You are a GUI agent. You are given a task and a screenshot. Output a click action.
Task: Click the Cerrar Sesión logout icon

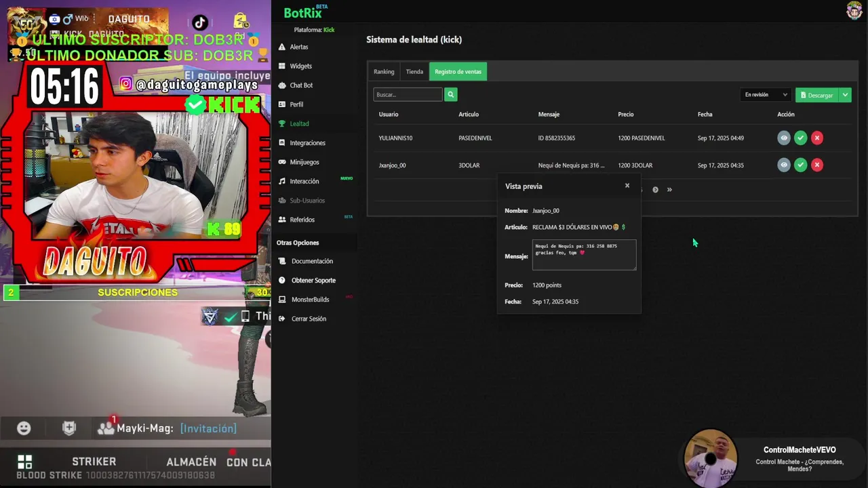click(282, 319)
